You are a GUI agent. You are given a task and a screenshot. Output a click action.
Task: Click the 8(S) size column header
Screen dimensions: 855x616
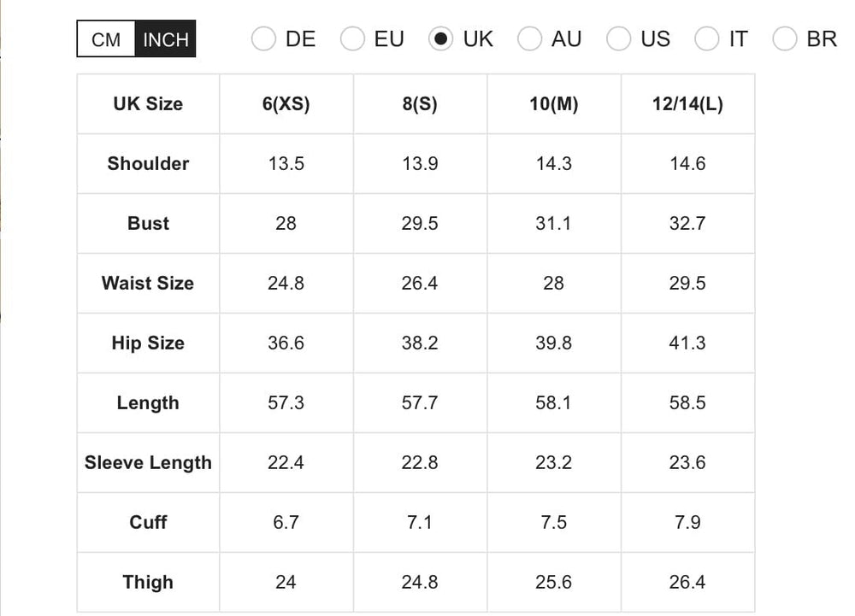pos(420,103)
